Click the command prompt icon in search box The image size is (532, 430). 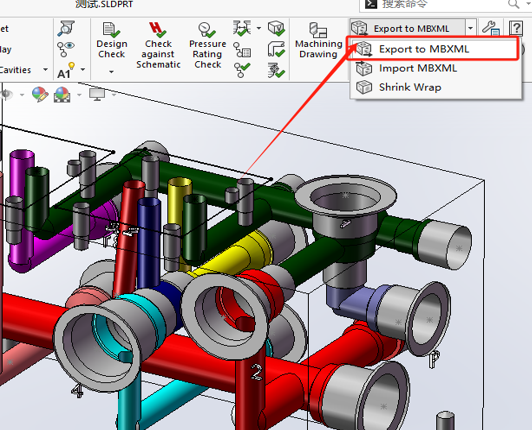[x=371, y=4]
